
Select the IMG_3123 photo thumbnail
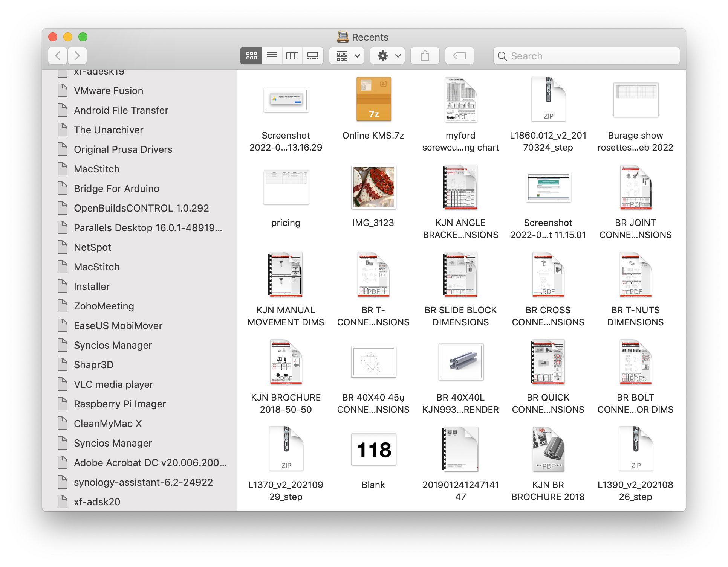click(x=373, y=187)
